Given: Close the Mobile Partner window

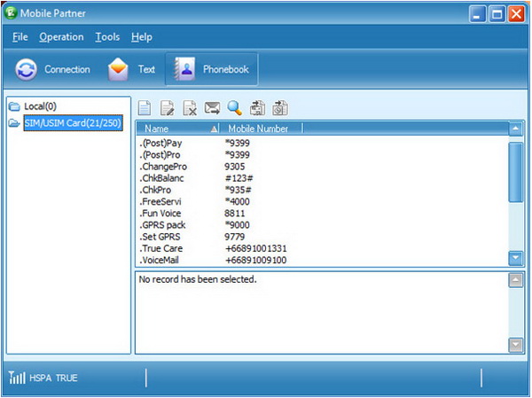Looking at the screenshot, I should pos(516,14).
